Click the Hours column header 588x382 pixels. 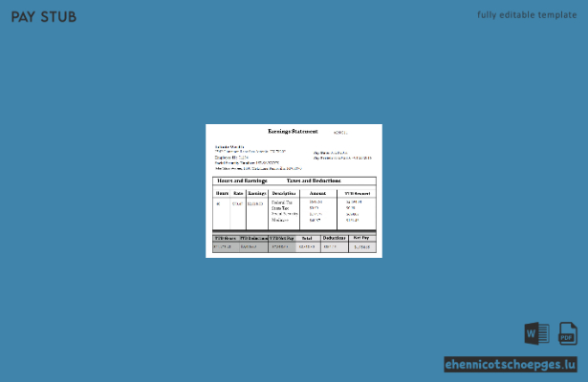223,193
